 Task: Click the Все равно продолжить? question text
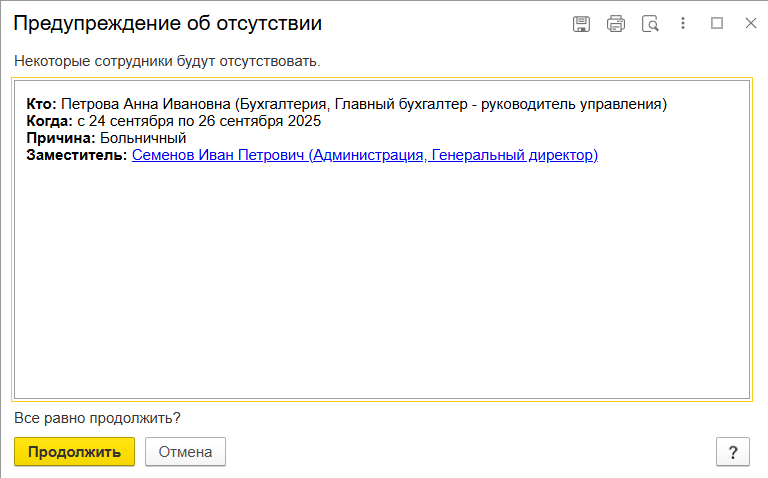tap(98, 418)
